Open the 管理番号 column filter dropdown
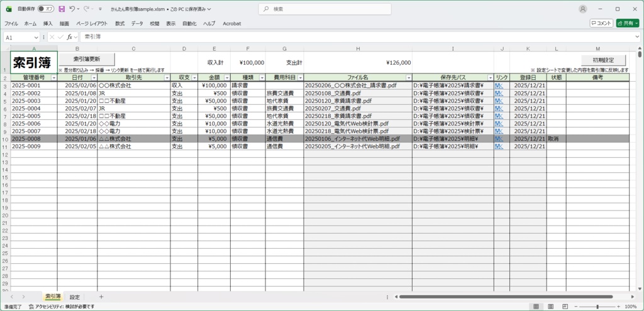Screen dimensions: 644x311 (54, 77)
